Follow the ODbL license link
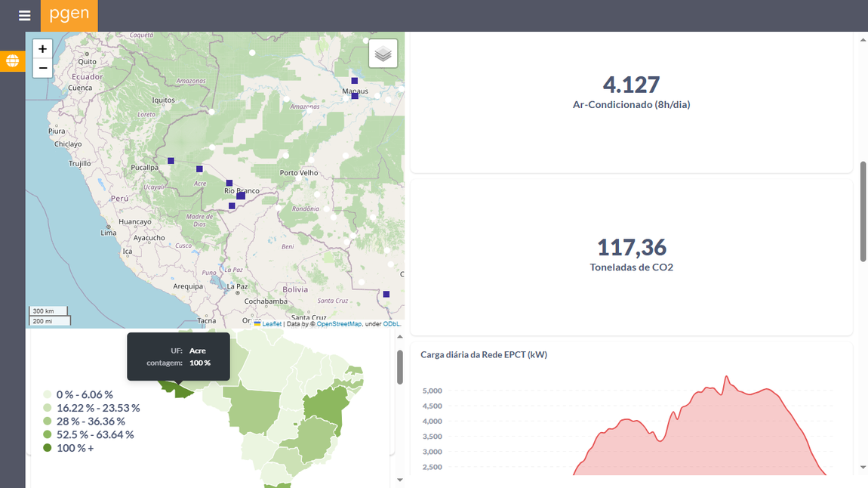Image resolution: width=868 pixels, height=488 pixels. click(391, 324)
